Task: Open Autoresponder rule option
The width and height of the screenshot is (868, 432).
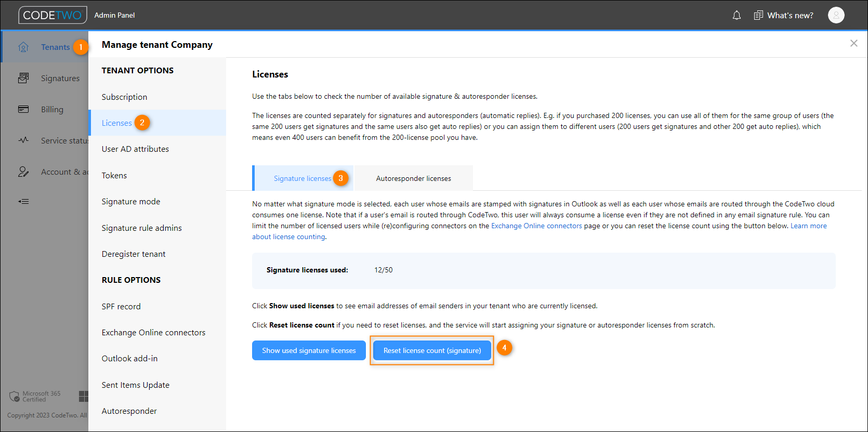Action: (x=129, y=411)
